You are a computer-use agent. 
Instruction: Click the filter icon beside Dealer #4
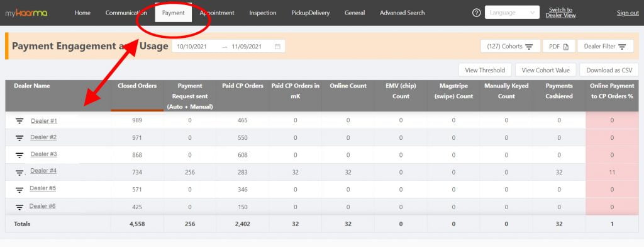coord(19,173)
